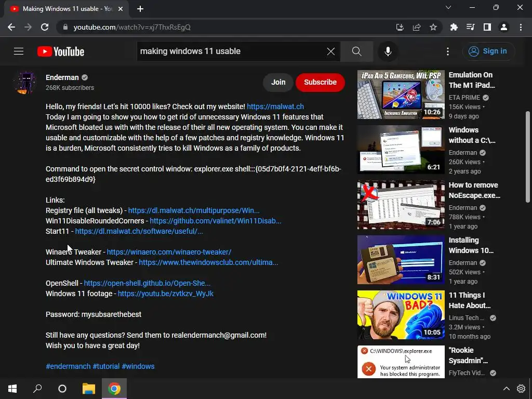The image size is (532, 399).
Task: Open tab search dropdown arrow
Action: coord(448,7)
